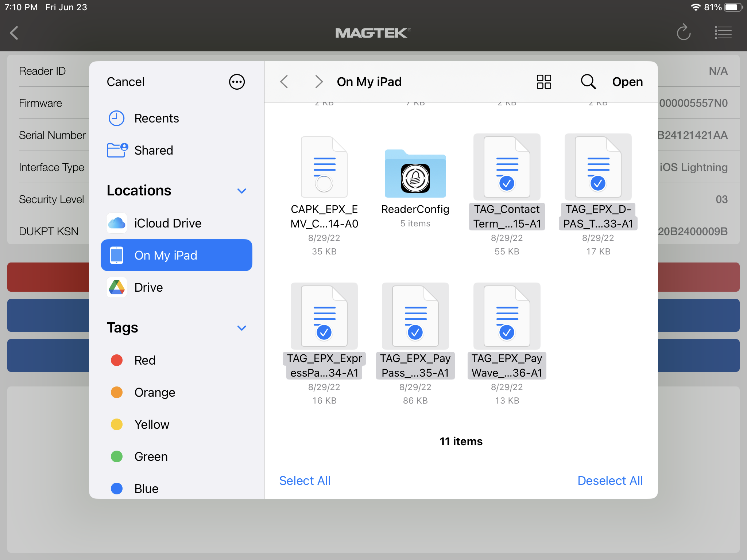Image resolution: width=747 pixels, height=560 pixels.
Task: Open file search magnifier
Action: coord(588,82)
